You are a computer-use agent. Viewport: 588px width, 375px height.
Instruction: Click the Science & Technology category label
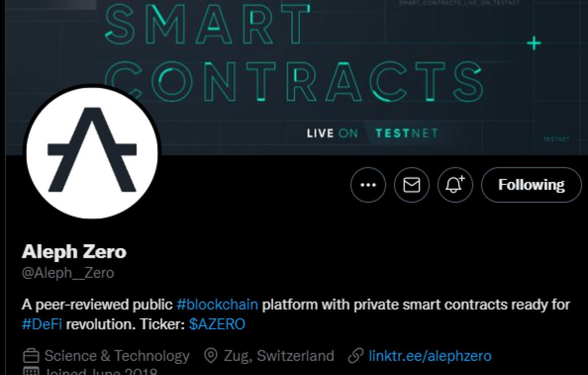tap(117, 356)
